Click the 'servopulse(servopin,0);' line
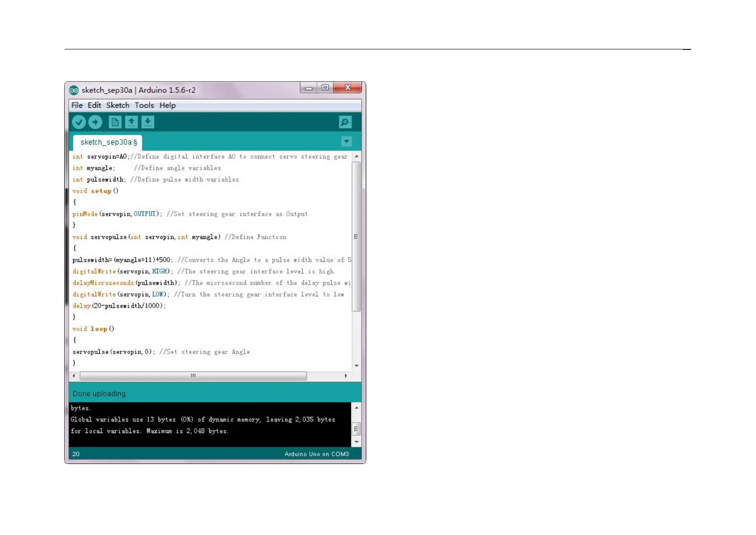The height and width of the screenshot is (535, 756). (161, 352)
